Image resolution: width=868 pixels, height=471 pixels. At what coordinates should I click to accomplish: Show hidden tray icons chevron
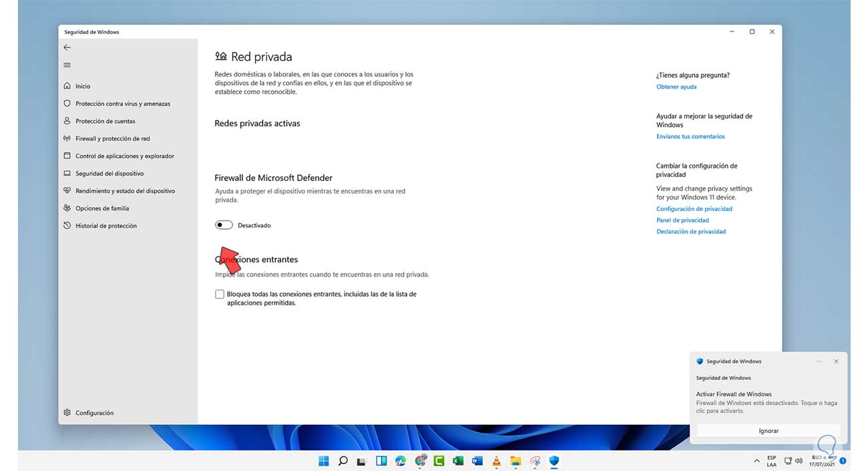(756, 461)
